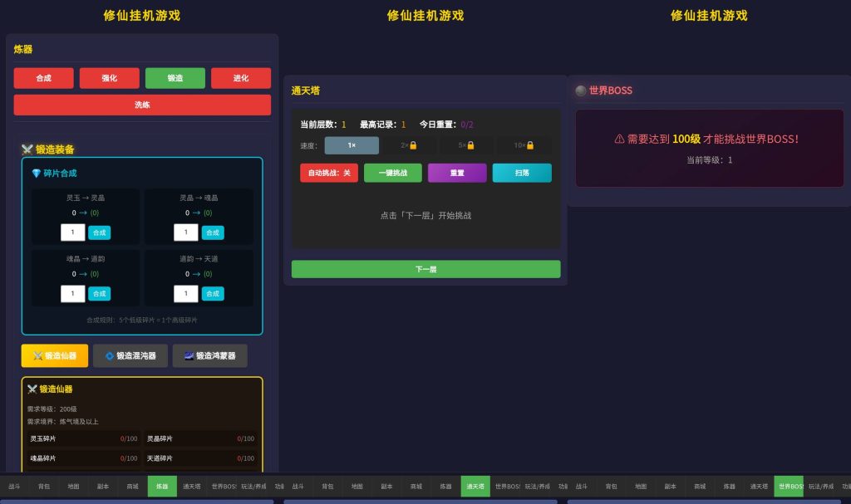Click the grey orb icon beside 世界BOSS
Screen dimensions: 851x504
tap(581, 91)
